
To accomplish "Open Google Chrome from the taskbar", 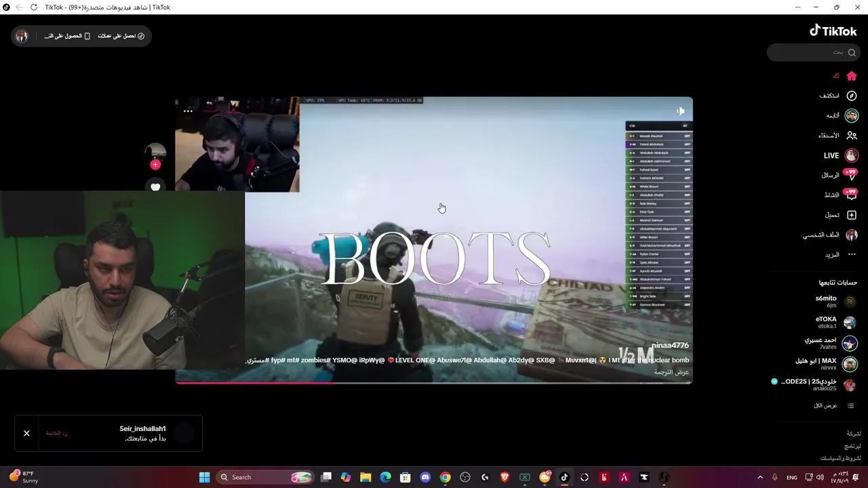I will 445,477.
